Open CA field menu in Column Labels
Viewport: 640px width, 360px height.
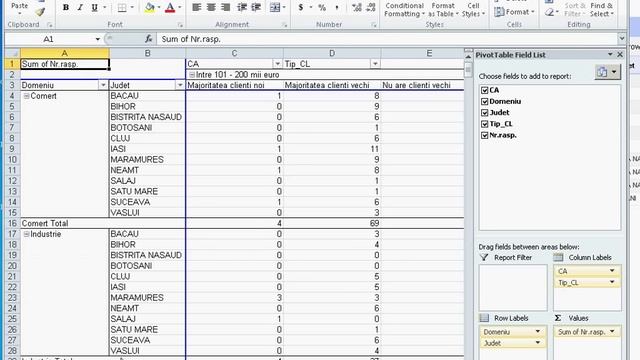(612, 271)
